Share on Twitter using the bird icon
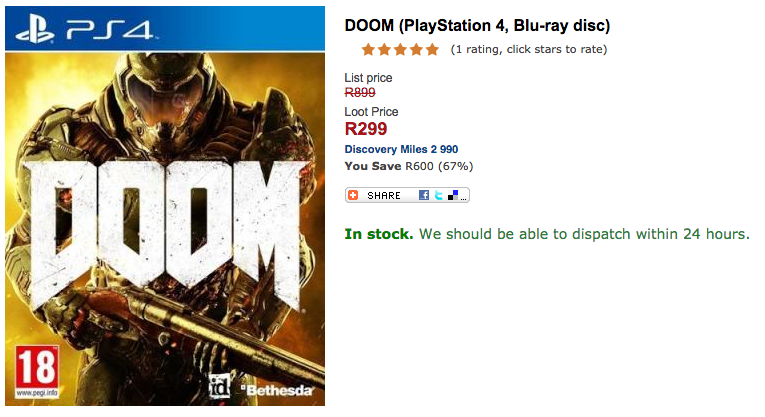The height and width of the screenshot is (417, 765). pyautogui.click(x=439, y=195)
